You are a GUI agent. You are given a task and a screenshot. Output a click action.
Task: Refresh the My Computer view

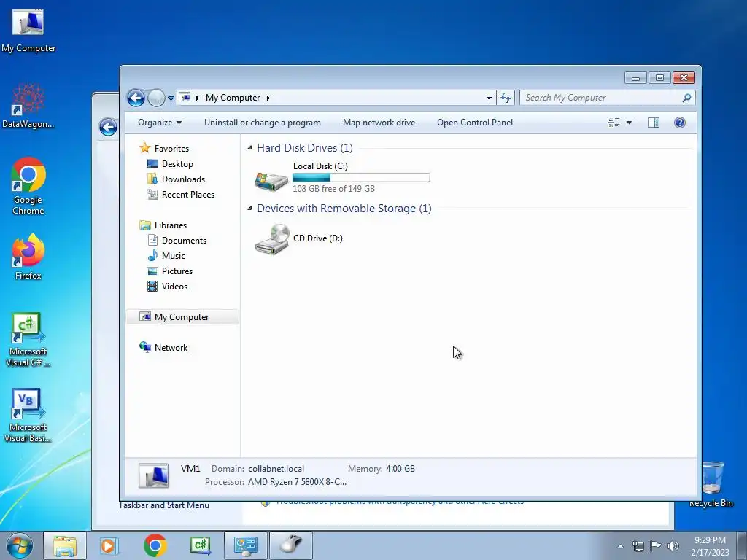click(x=506, y=98)
